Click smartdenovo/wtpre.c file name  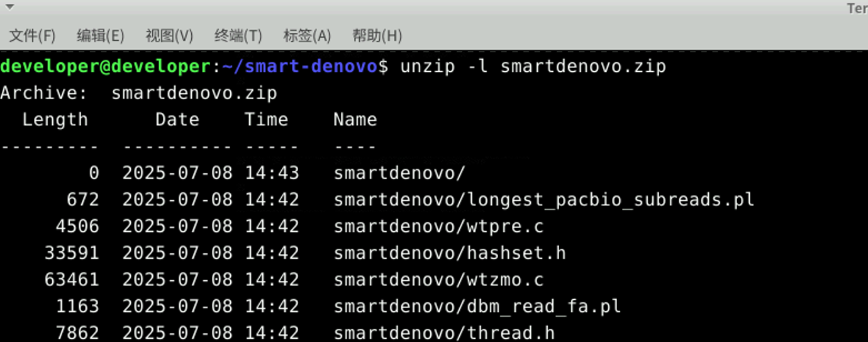pyautogui.click(x=438, y=226)
